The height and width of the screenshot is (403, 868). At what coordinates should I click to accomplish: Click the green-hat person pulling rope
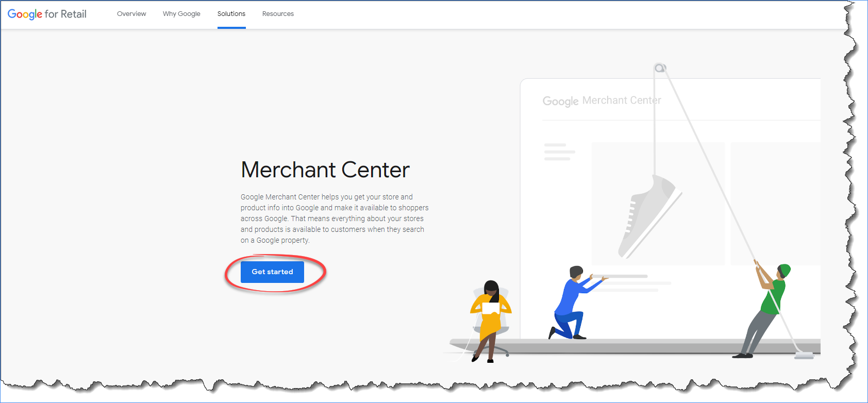(763, 309)
